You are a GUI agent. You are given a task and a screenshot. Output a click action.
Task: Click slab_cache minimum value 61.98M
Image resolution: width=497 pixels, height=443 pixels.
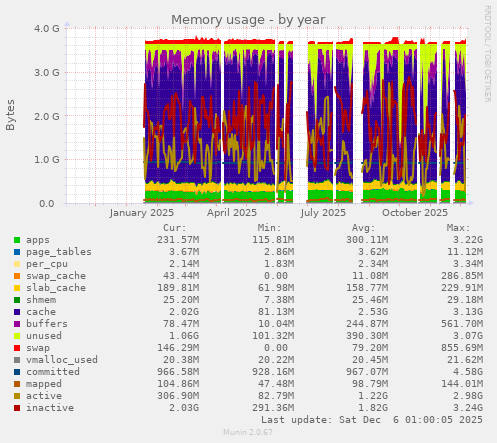(x=276, y=288)
